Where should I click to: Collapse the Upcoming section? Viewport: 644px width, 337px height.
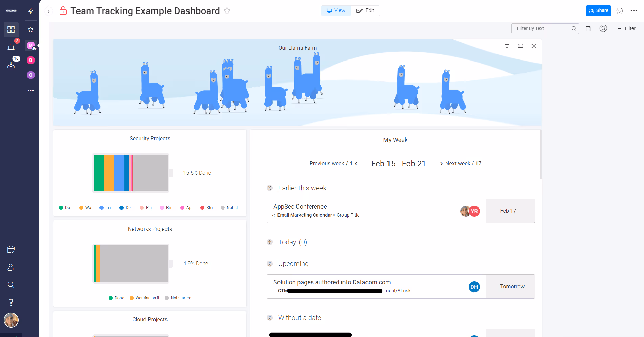pyautogui.click(x=270, y=264)
